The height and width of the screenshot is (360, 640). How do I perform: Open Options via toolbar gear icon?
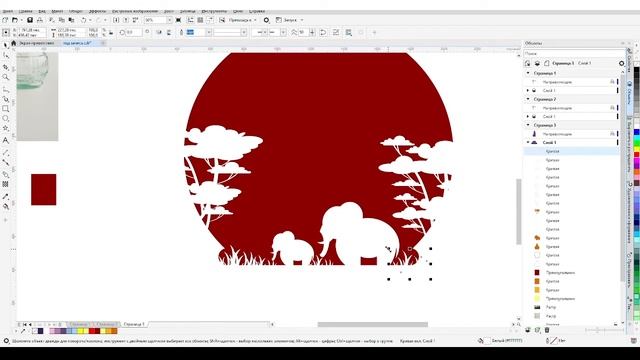(266, 20)
